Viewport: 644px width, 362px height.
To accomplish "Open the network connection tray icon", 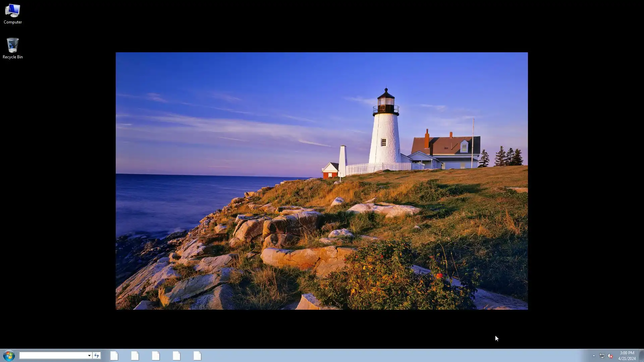I will click(x=602, y=356).
